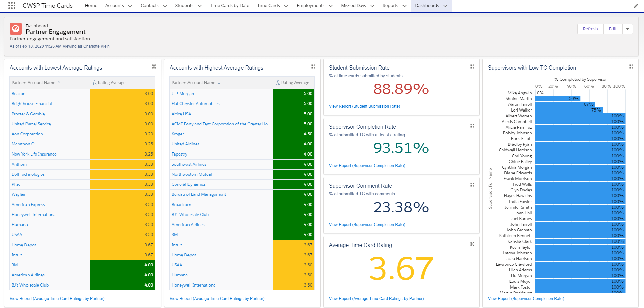Open the Reports tab
Screen dimensions: 644x308
click(390, 6)
